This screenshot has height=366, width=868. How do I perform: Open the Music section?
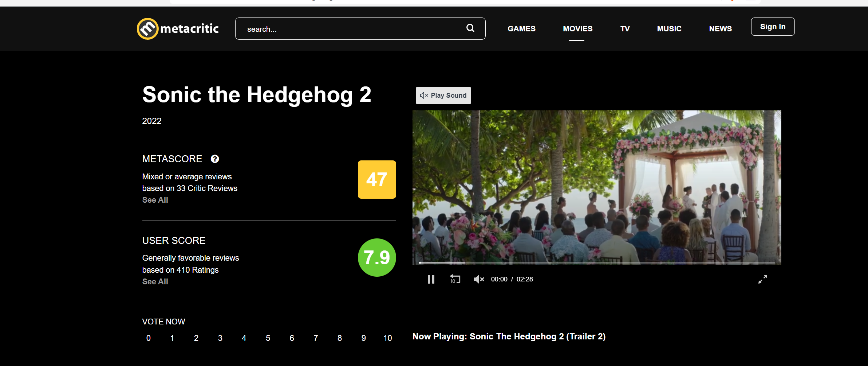(669, 29)
